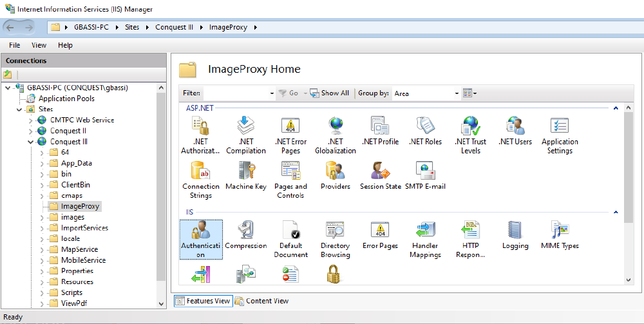Open the Session State feature
Screen dimensions: 644x324
pyautogui.click(x=381, y=176)
